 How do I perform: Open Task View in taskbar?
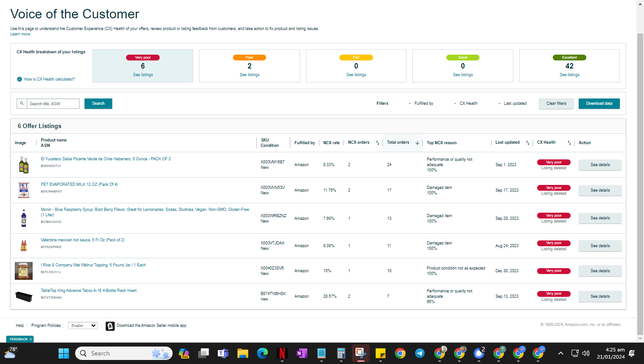pos(203,353)
